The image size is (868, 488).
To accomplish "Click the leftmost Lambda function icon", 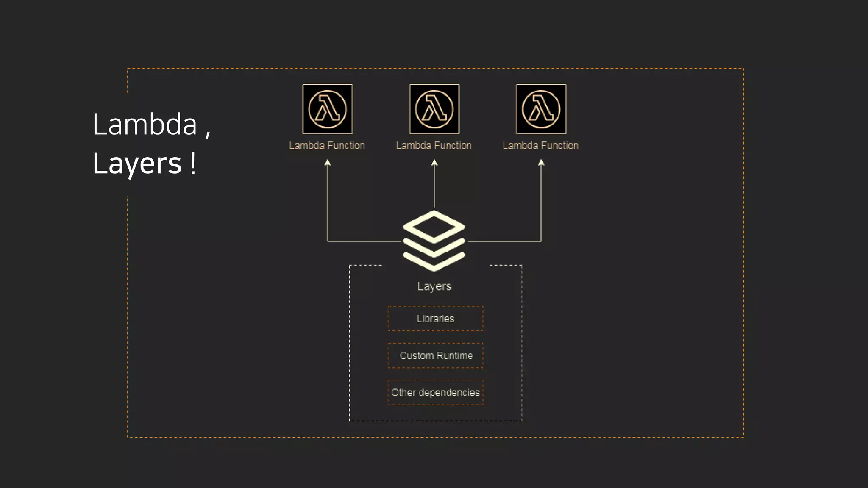I will tap(327, 109).
